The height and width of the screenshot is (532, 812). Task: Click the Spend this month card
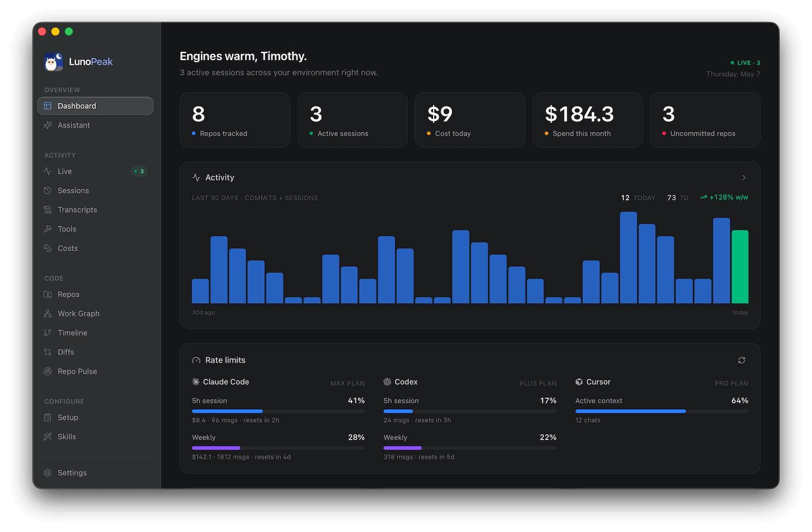[587, 120]
